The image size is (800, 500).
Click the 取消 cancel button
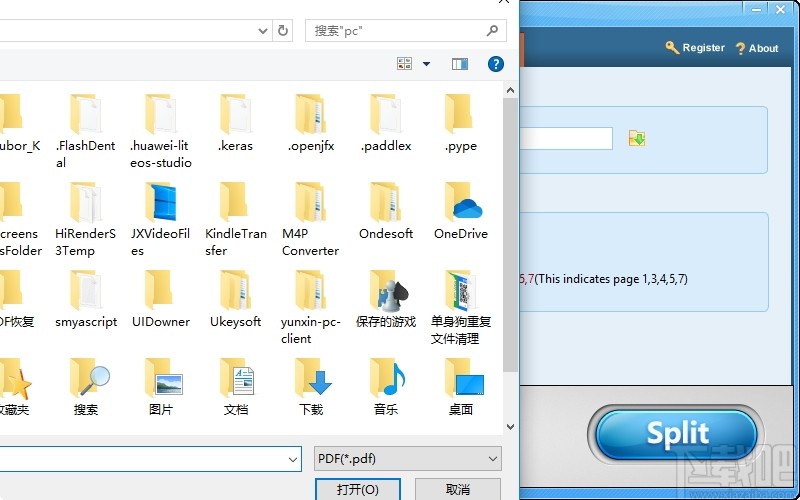tap(458, 490)
